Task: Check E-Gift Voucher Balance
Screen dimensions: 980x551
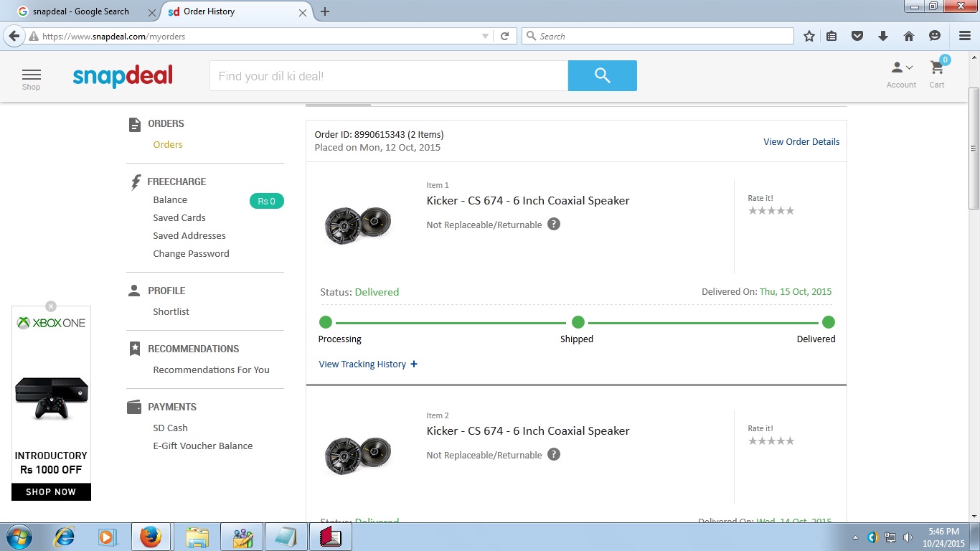Action: [x=203, y=446]
